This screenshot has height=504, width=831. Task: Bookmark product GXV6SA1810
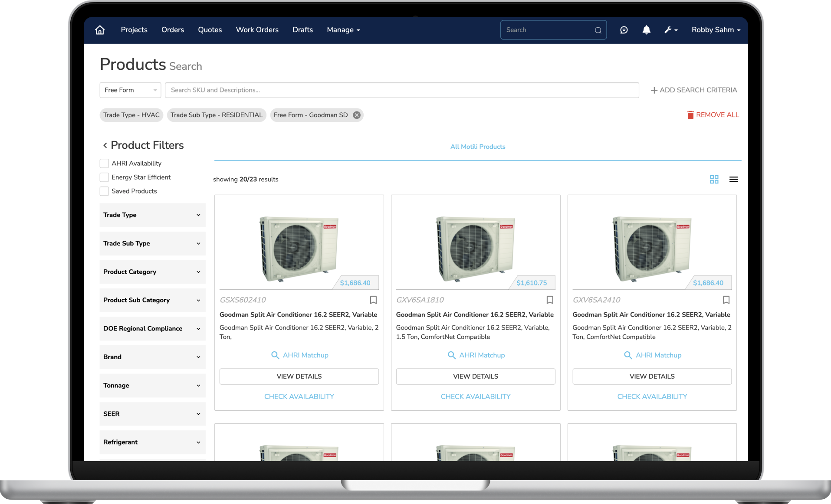pyautogui.click(x=550, y=300)
